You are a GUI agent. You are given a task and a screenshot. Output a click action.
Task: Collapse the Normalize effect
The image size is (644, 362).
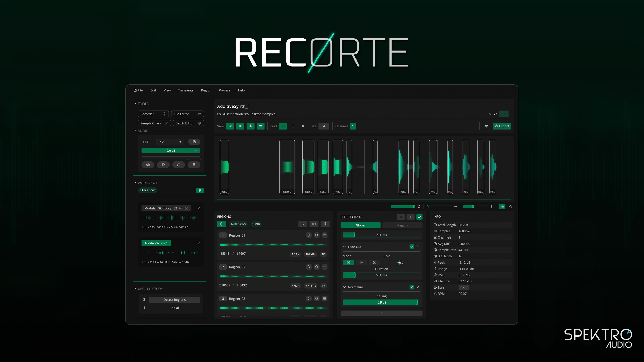coord(344,287)
